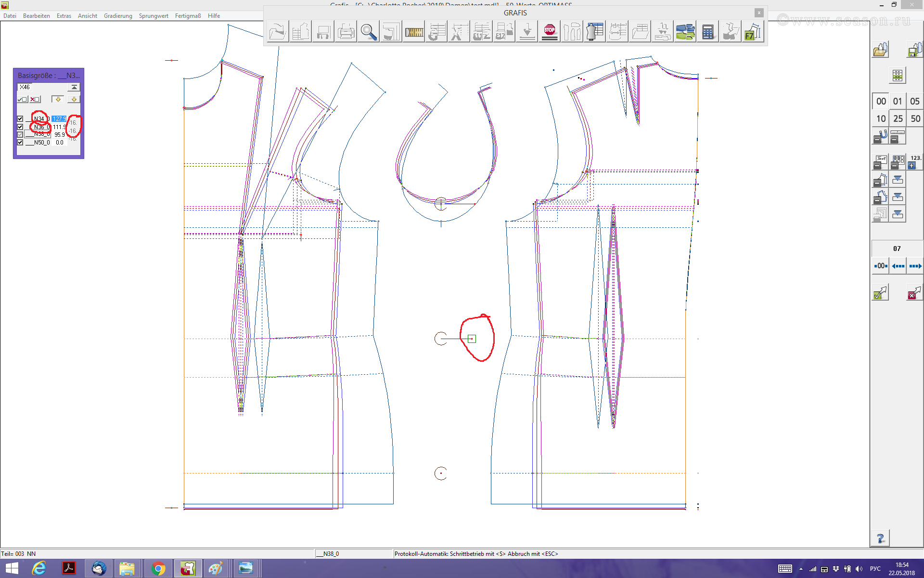Uncheck the N34_0 size checkbox
Image resolution: width=924 pixels, height=578 pixels.
pos(20,118)
